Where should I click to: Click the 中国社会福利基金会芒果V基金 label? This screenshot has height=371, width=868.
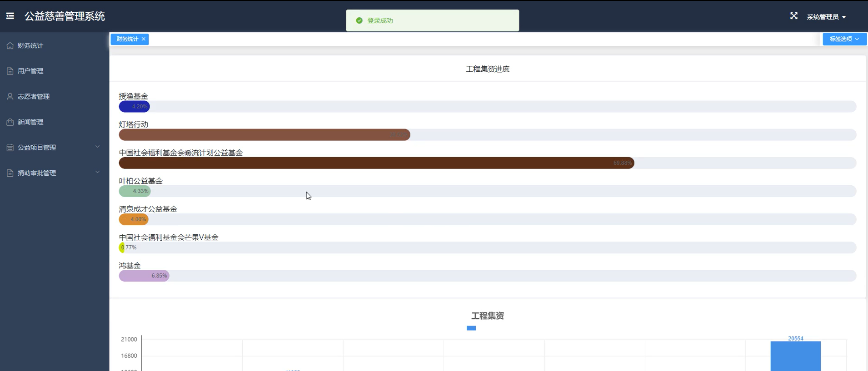(169, 237)
